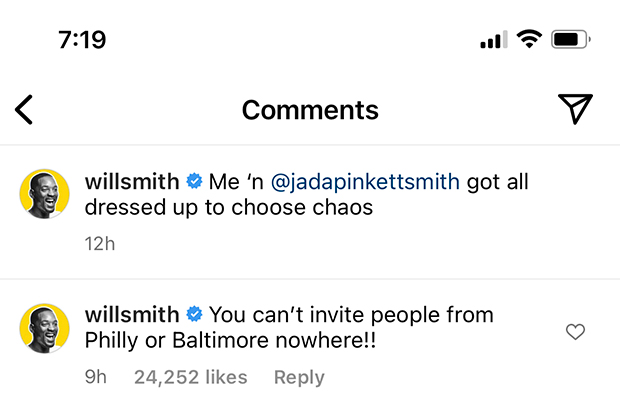Tap the "dressed up to choose chaos" caption text

tap(229, 208)
